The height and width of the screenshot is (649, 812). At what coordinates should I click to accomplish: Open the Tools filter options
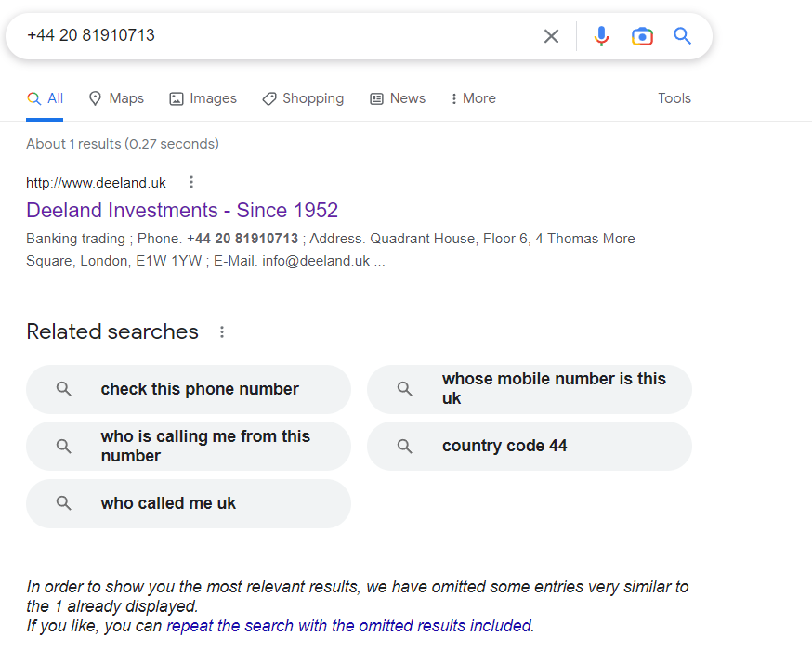(x=674, y=98)
